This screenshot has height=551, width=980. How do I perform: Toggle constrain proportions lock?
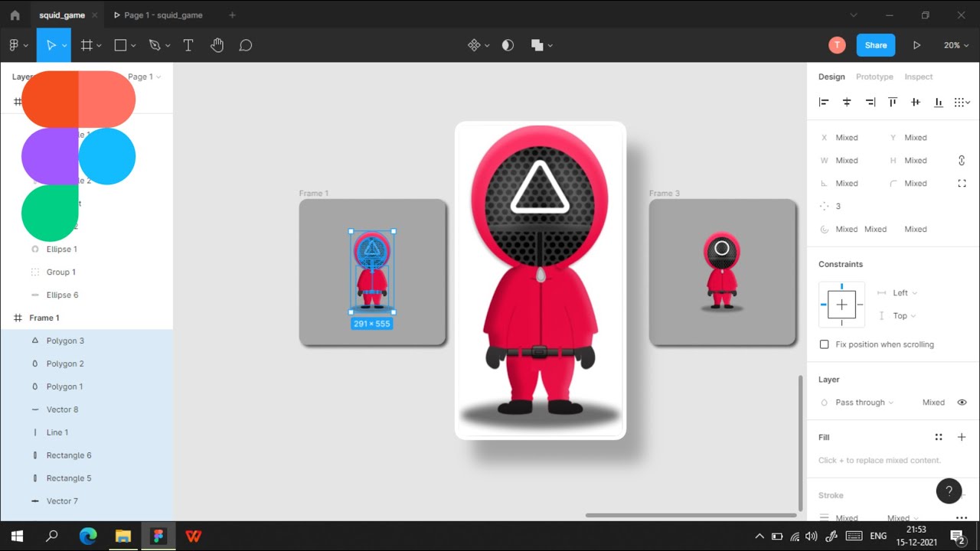(x=962, y=161)
